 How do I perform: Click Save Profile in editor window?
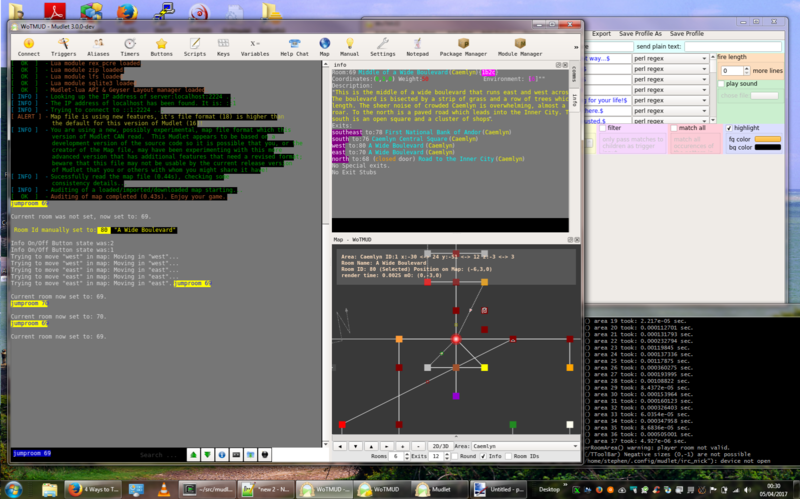[687, 34]
